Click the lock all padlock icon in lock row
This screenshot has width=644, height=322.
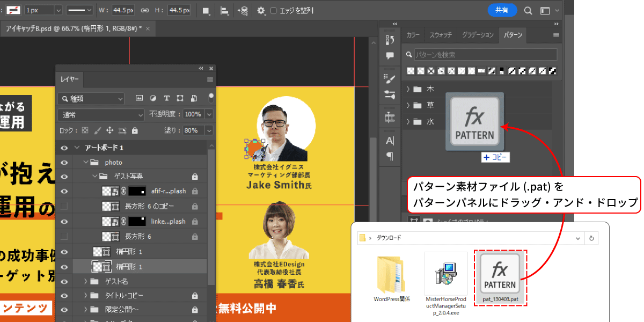coord(135,130)
